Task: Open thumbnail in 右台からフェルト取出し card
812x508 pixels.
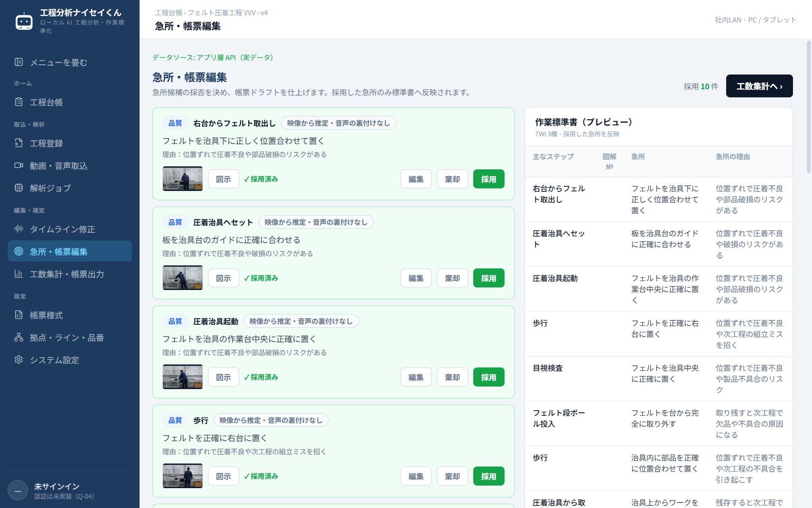Action: [x=183, y=179]
